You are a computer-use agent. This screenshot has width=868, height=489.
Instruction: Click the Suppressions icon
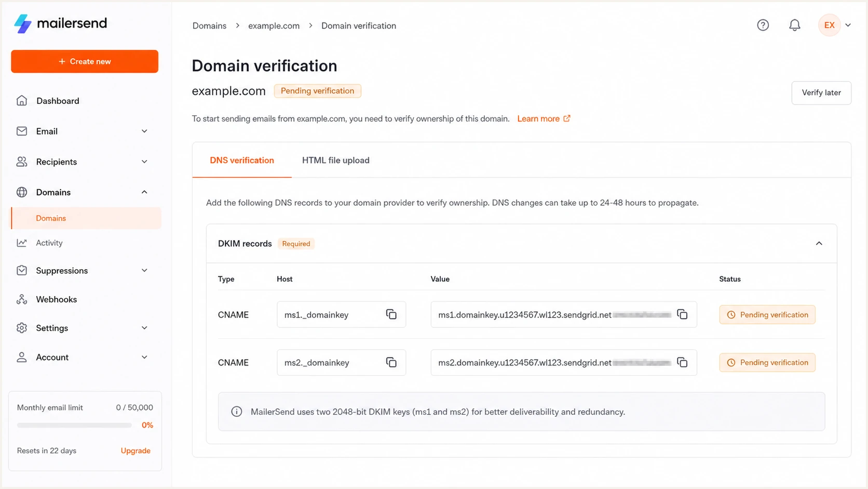pyautogui.click(x=22, y=270)
